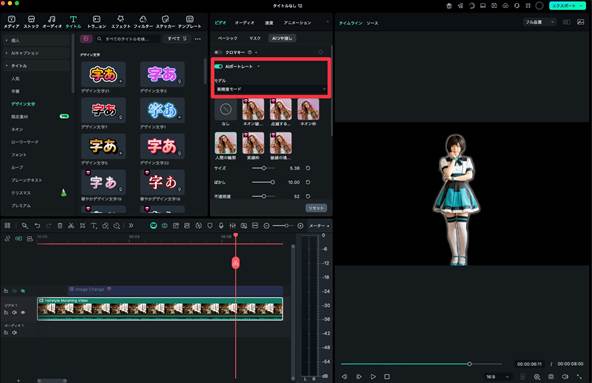Open the フル画質 preview quality dropdown

539,22
